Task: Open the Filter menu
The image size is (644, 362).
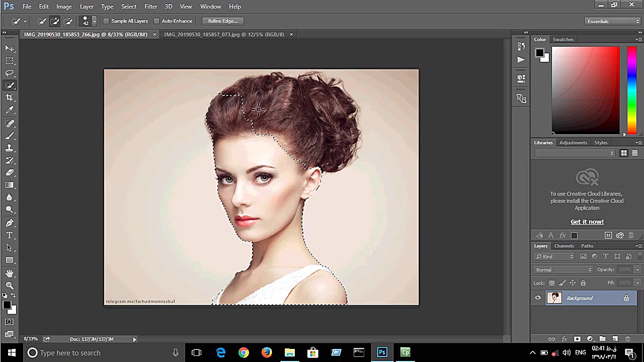Action: click(x=150, y=7)
